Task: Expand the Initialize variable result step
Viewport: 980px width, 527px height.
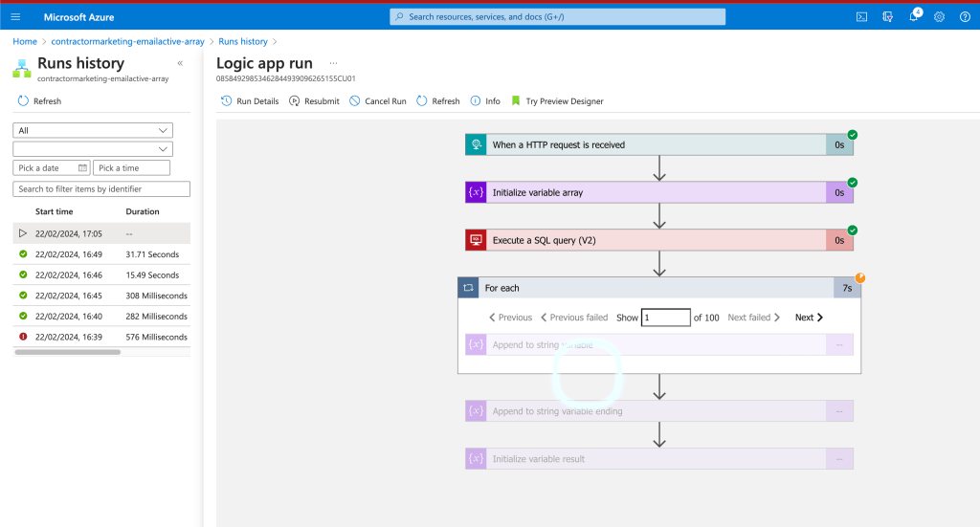Action: pos(659,459)
